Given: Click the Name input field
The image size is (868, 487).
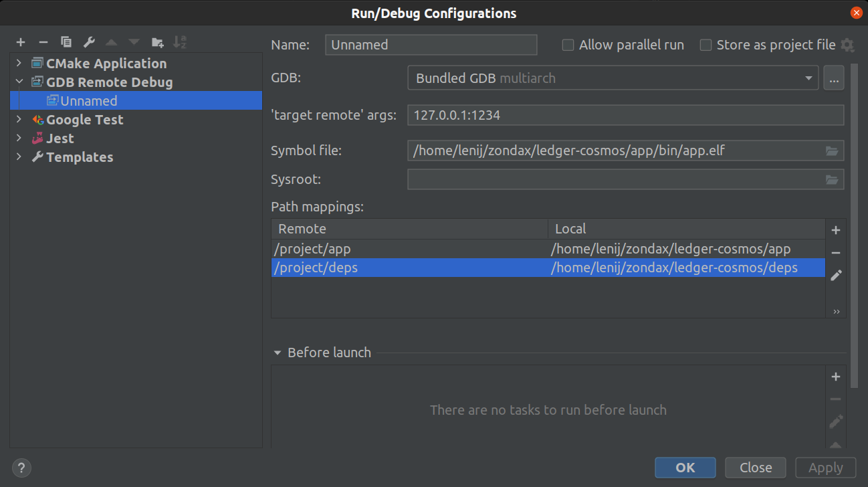Looking at the screenshot, I should (431, 45).
